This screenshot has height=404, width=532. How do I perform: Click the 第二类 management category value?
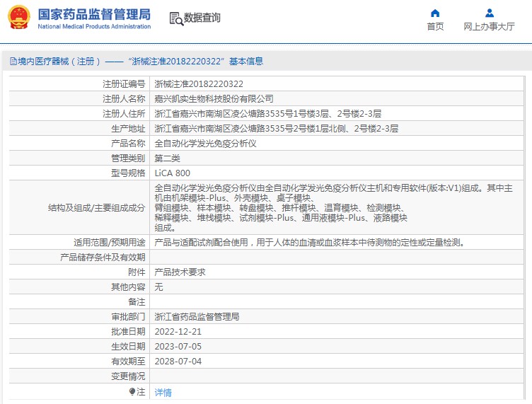tap(167, 158)
